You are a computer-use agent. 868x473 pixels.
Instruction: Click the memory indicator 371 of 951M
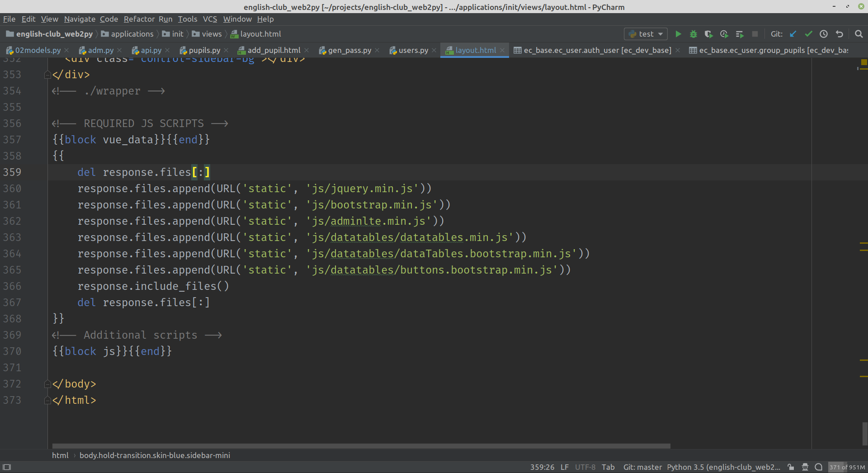pyautogui.click(x=847, y=467)
